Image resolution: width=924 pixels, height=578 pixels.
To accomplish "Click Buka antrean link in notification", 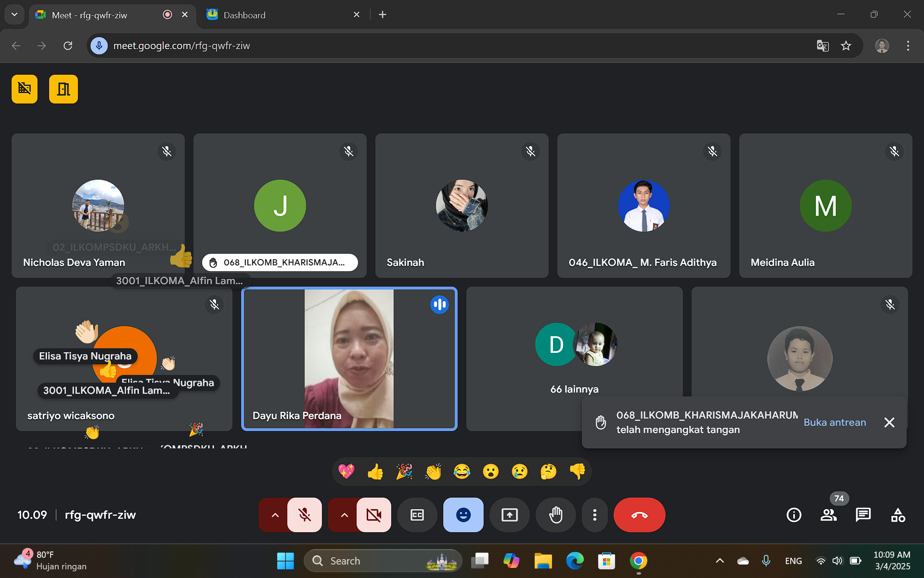I will tap(834, 422).
